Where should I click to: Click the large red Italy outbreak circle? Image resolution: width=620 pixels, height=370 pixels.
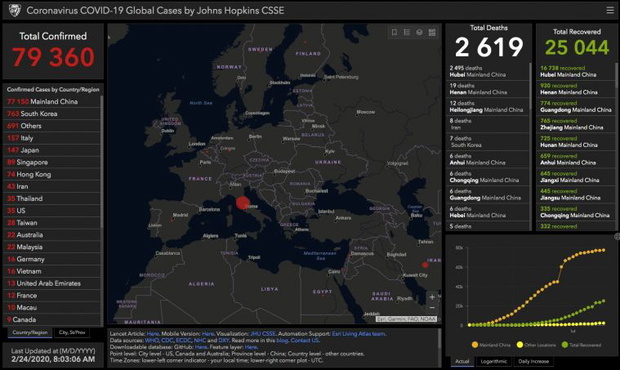click(x=242, y=203)
